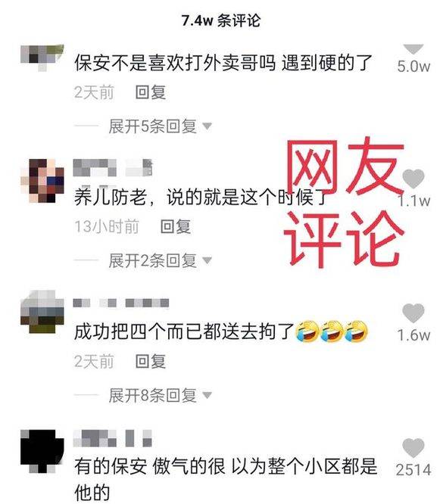Open avatar of 成功把四个 commenter
The image size is (443, 504).
[42, 312]
